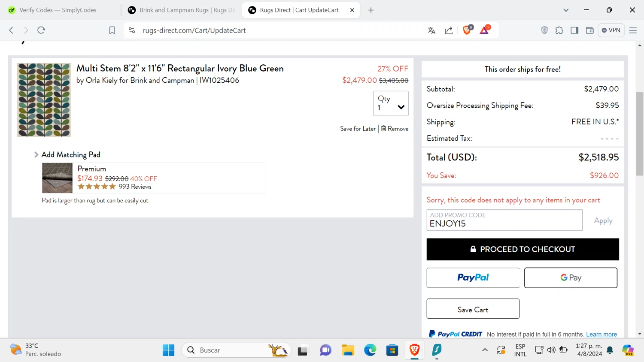
Task: Collapse the Add Matching Pad section
Action: (67, 154)
